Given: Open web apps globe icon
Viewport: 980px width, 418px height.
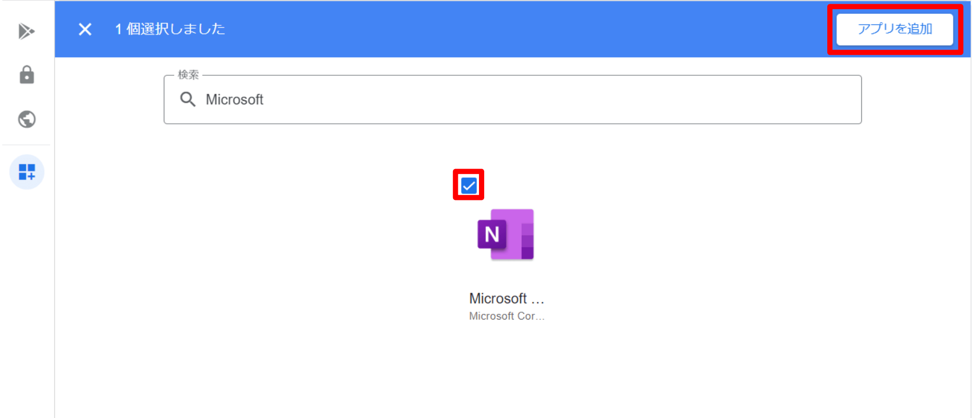Looking at the screenshot, I should pos(27,119).
